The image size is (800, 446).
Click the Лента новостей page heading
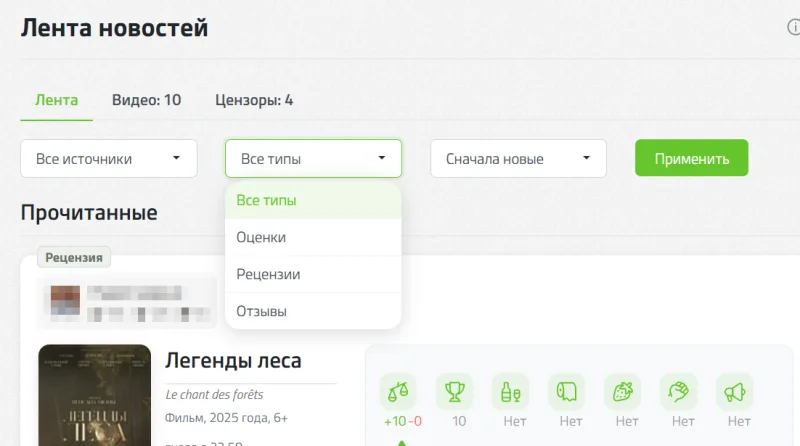tap(114, 28)
